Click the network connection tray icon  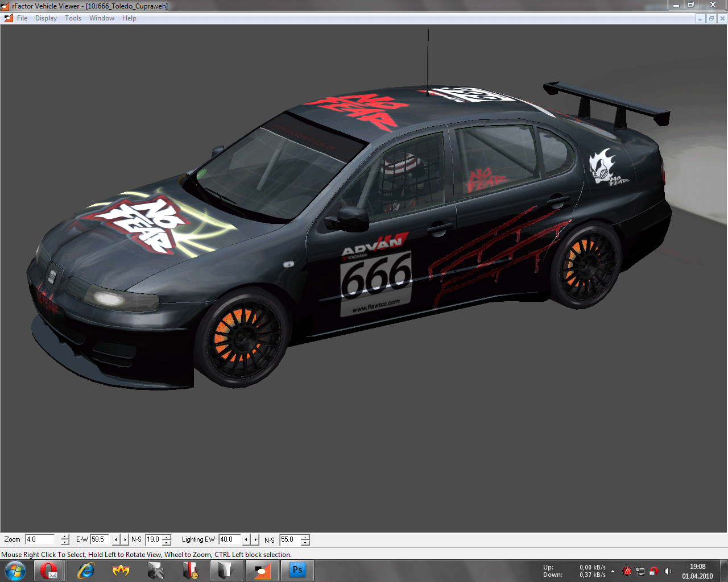pyautogui.click(x=640, y=571)
